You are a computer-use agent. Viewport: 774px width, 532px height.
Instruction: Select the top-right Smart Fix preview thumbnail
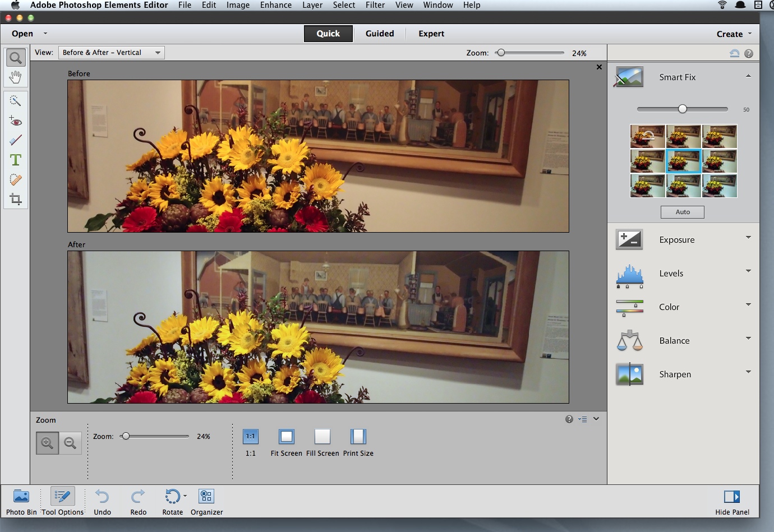[x=720, y=136]
